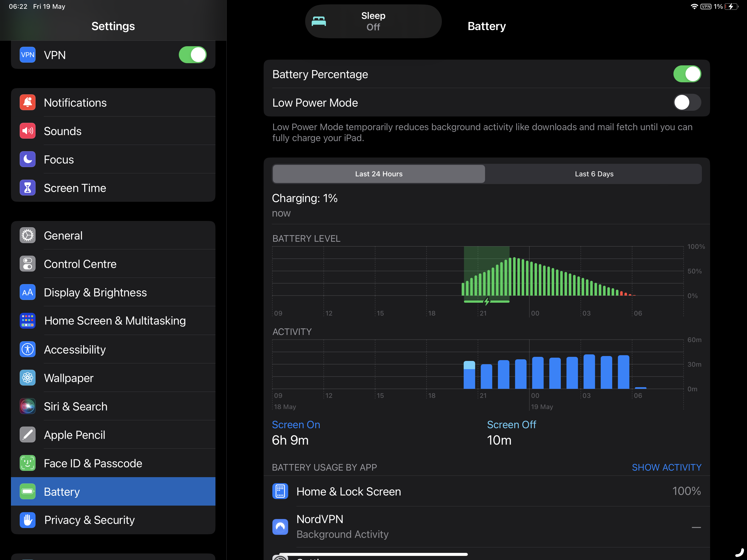
Task: Click the Home Screen & Multitasking icon
Action: [27, 320]
